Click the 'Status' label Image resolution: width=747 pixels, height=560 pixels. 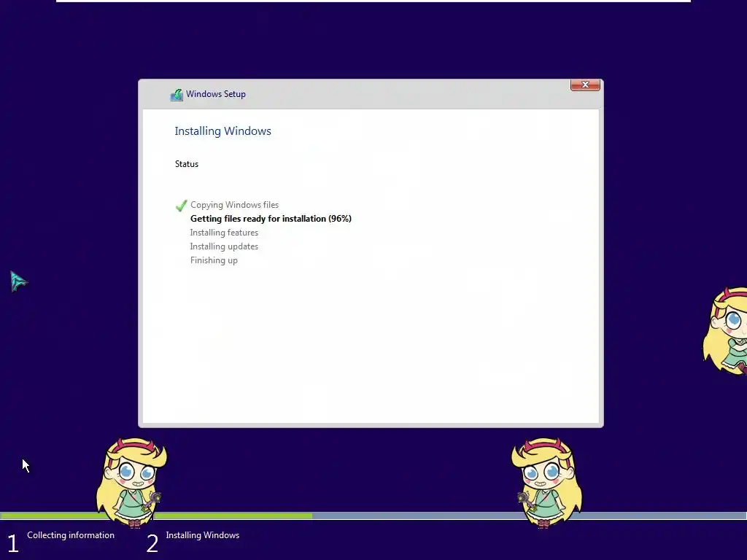pos(187,164)
